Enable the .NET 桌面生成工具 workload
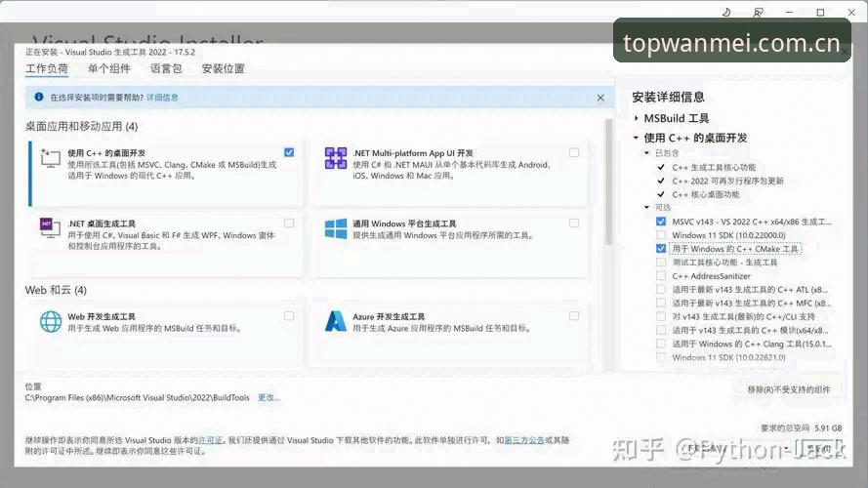This screenshot has height=488, width=868. tap(289, 223)
